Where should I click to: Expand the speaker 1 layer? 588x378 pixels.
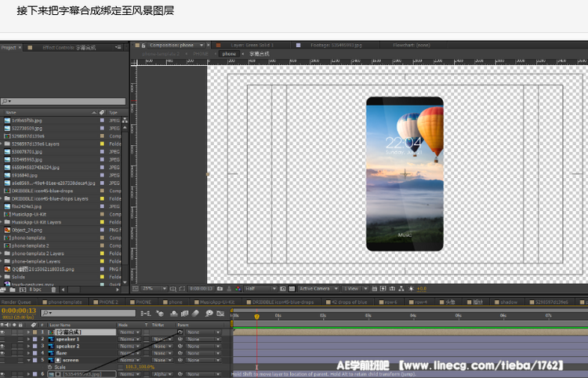pos(28,339)
